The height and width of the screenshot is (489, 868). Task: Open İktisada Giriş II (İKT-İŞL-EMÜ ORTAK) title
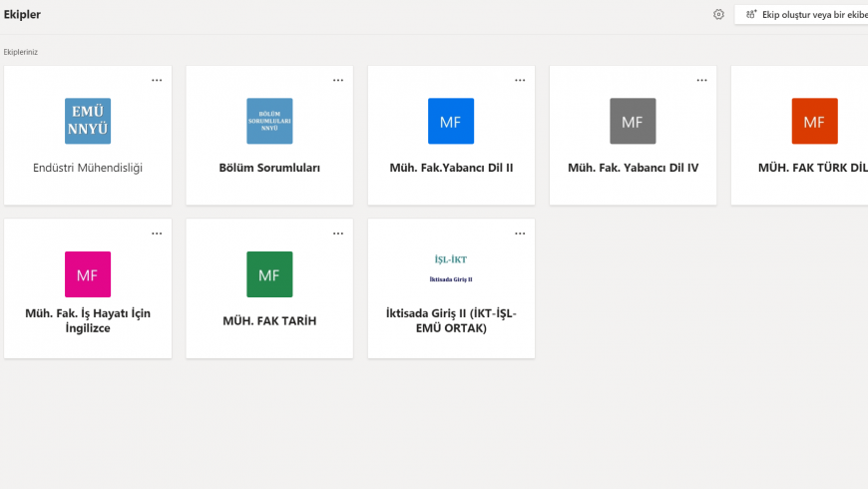(451, 320)
